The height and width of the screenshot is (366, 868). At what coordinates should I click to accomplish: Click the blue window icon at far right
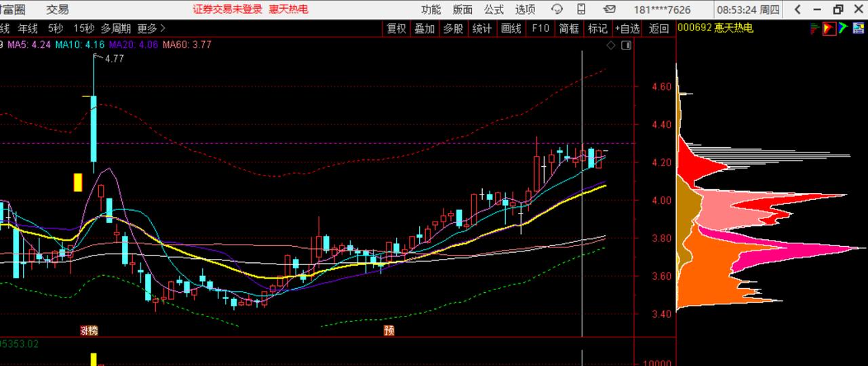859,28
